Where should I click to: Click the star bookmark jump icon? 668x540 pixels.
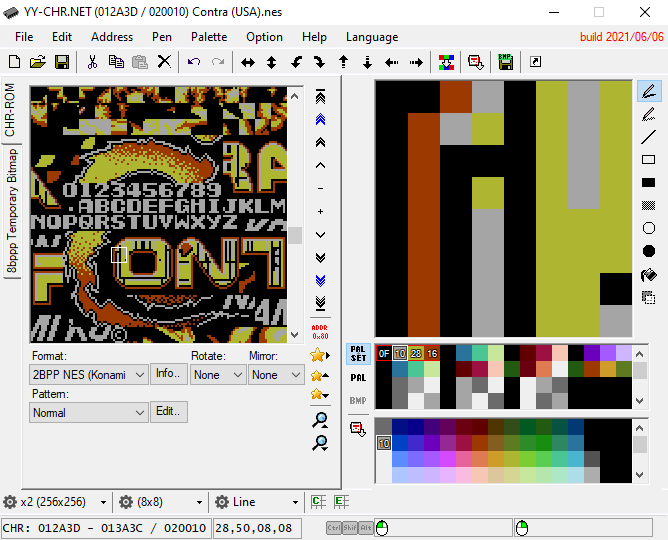click(x=320, y=355)
